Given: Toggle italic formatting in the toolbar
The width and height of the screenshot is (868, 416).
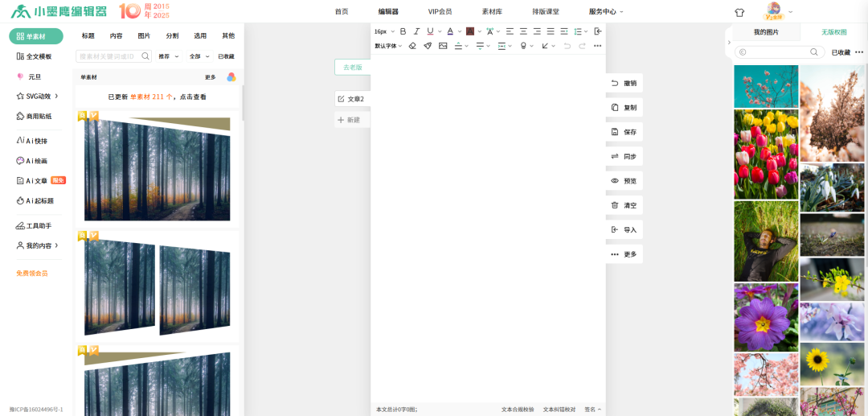Looking at the screenshot, I should coord(417,31).
